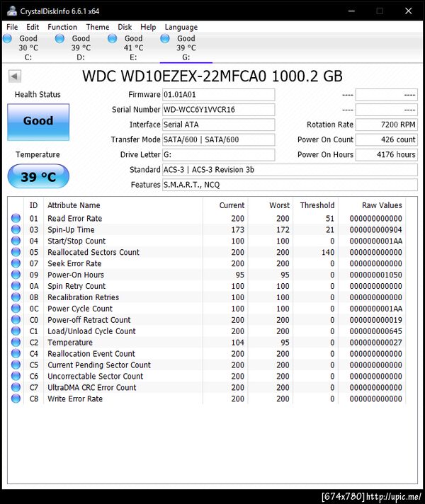
Task: Click status icon for Power Cycle Count
Action: pos(16,308)
